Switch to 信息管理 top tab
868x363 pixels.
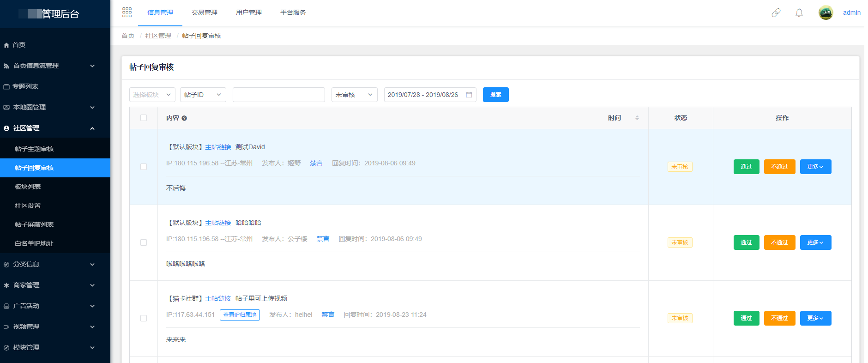(160, 13)
